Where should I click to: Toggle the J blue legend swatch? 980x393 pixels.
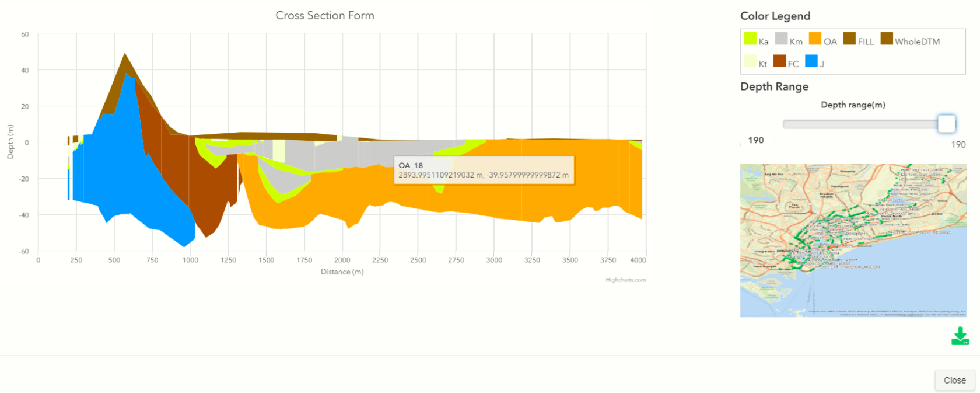pos(811,61)
